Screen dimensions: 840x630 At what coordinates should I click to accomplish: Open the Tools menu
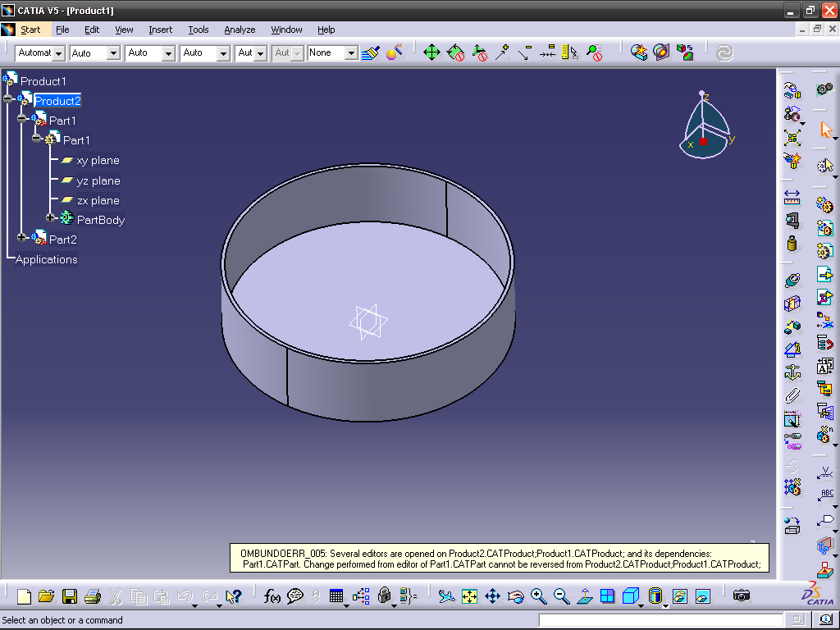point(199,30)
